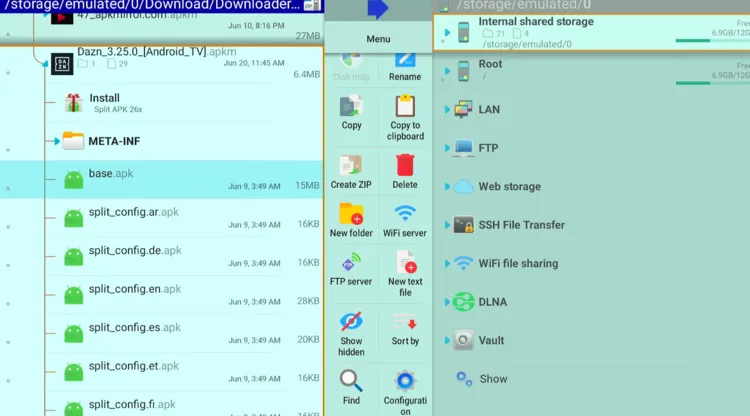Expand the Vault section
This screenshot has height=416, width=750.
point(447,340)
